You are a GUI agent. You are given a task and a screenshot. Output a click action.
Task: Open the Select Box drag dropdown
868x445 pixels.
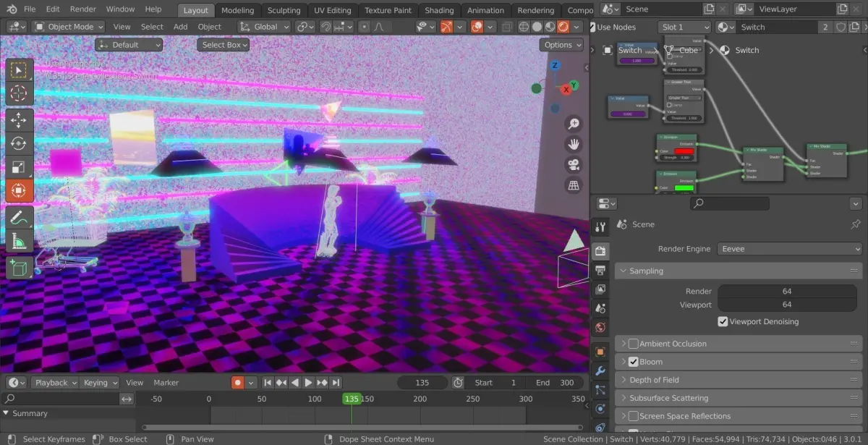point(224,45)
